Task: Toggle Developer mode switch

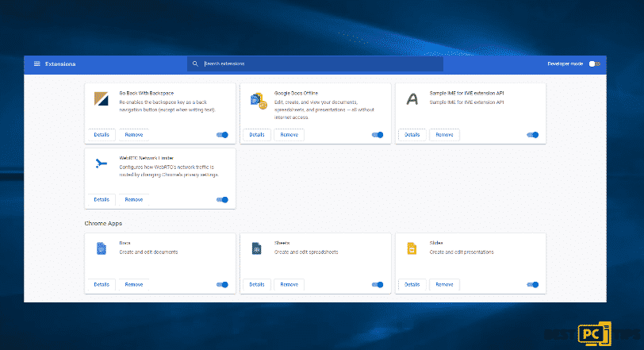Action: [x=594, y=63]
